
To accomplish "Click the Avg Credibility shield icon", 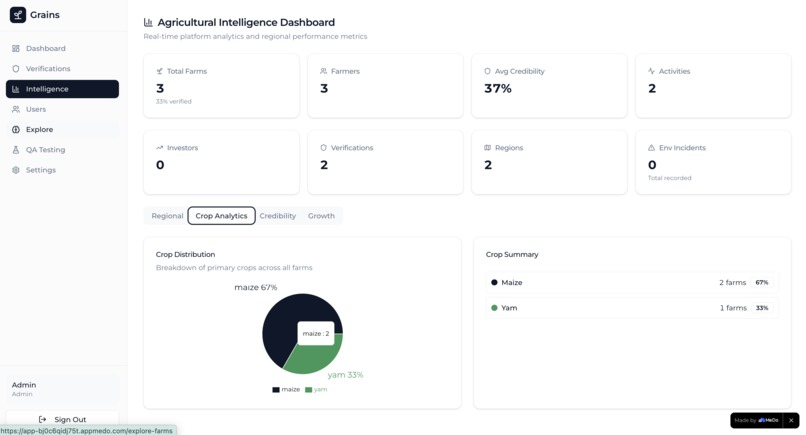I will tap(487, 71).
